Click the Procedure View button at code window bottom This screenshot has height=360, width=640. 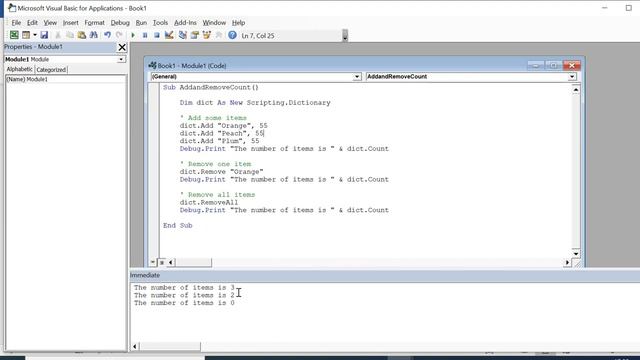153,262
